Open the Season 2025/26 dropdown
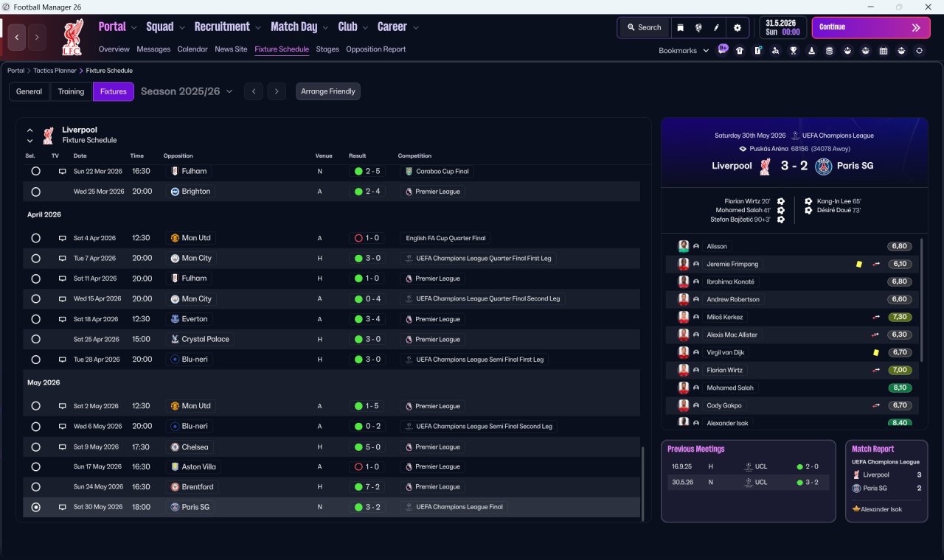Viewport: 944px width, 560px height. (x=187, y=91)
